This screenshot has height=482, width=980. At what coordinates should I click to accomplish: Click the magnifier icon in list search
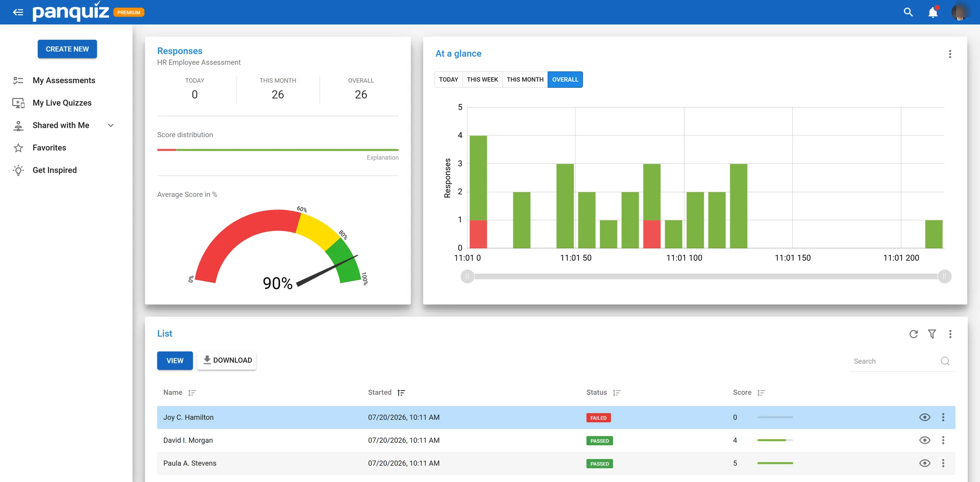point(945,361)
